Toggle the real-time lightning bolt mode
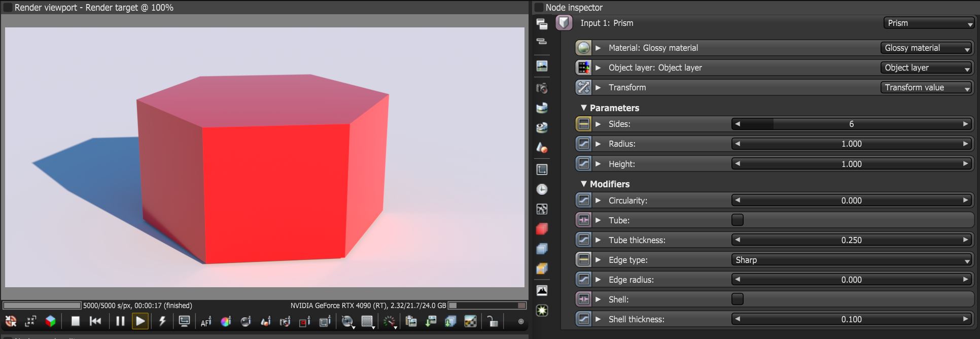 click(x=162, y=321)
